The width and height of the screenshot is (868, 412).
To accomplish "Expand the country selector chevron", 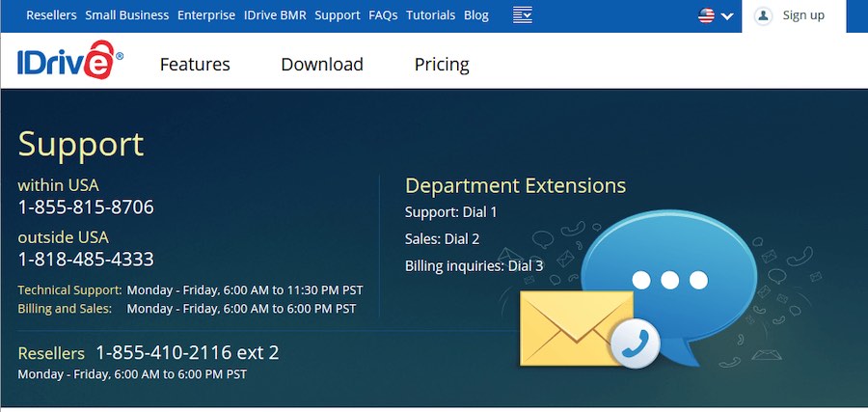I will pos(727,16).
